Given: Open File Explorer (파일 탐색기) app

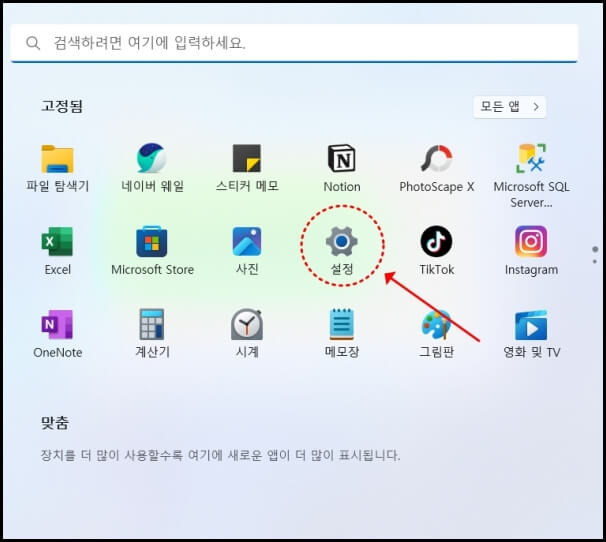Looking at the screenshot, I should (58, 169).
